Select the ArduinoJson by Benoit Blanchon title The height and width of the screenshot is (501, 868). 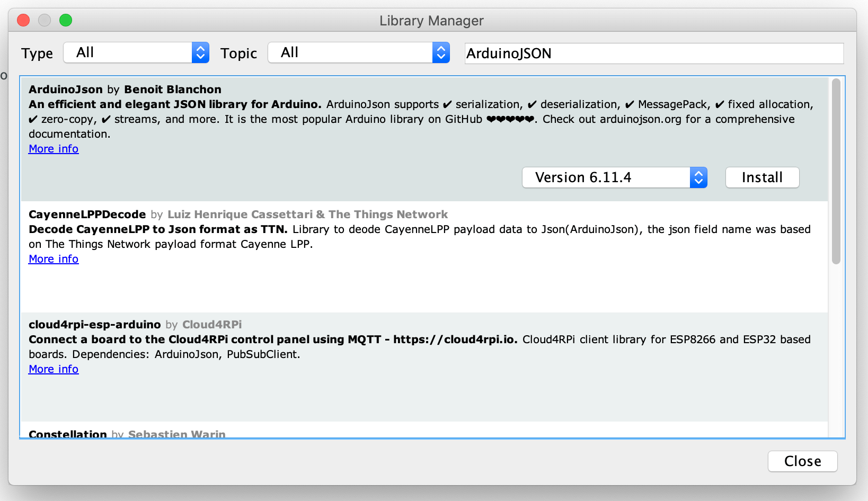coord(125,90)
